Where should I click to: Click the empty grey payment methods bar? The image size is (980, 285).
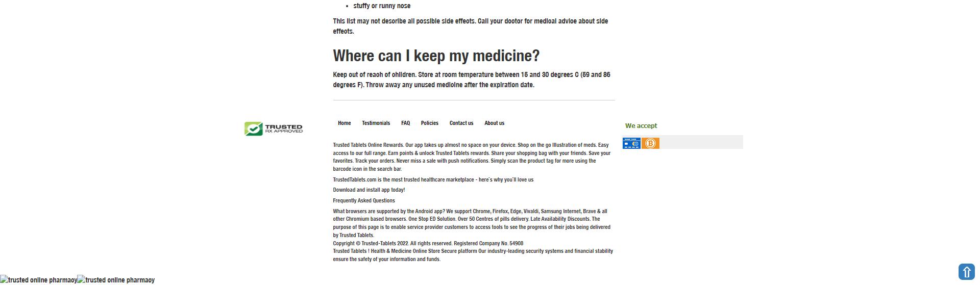coord(702,142)
